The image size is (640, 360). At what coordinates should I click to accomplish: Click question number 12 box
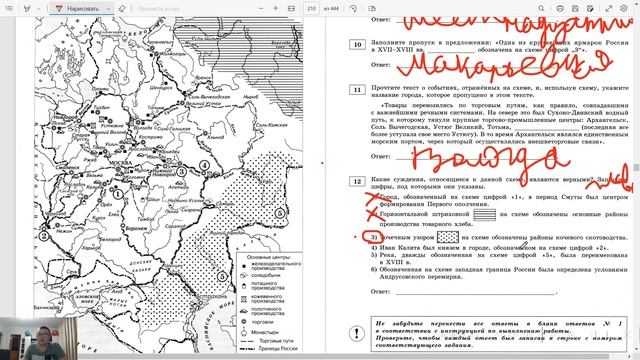(357, 182)
